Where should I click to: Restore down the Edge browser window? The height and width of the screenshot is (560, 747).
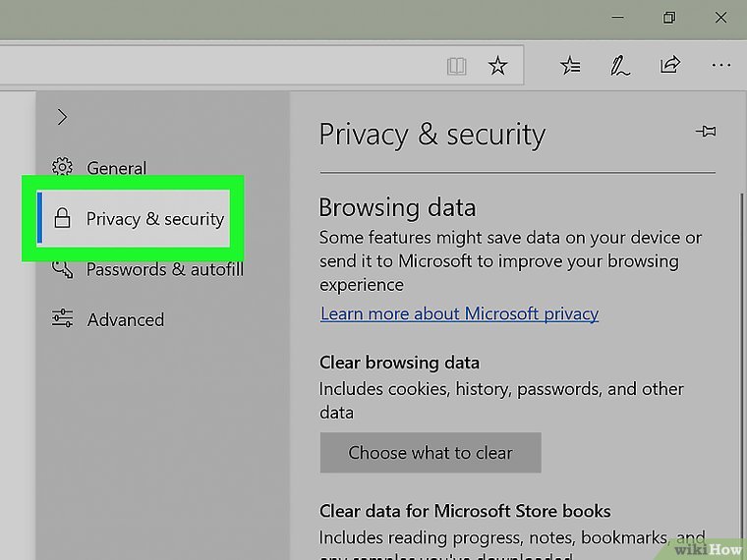669,17
